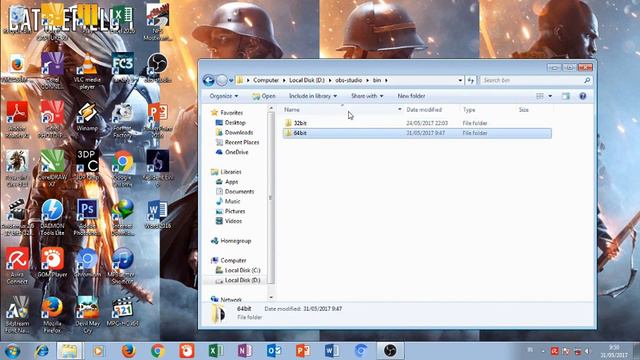
Task: Select Local Disk (C:) in sidebar
Action: (x=242, y=270)
